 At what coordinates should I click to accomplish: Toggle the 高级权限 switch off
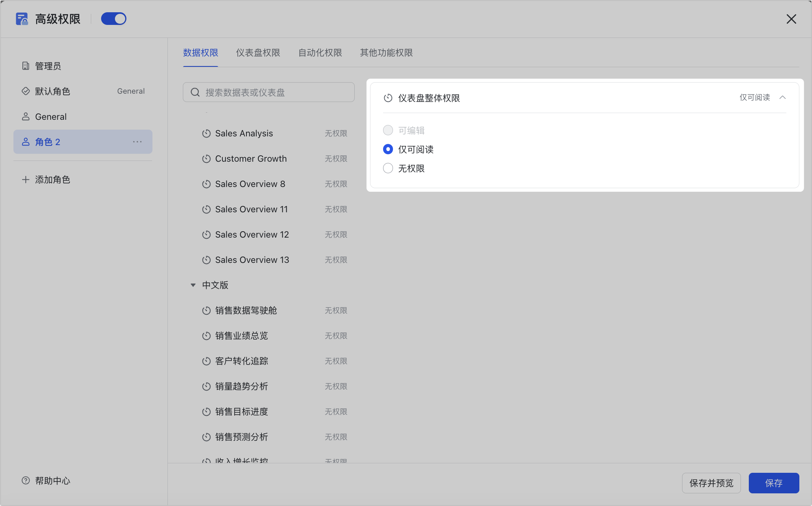[x=113, y=19]
